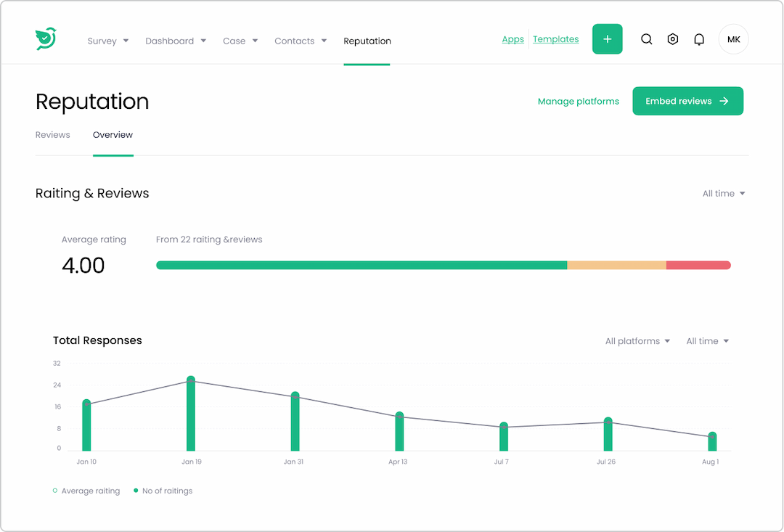Select the Reputation navigation item
Screen dimensions: 784x532
[367, 41]
